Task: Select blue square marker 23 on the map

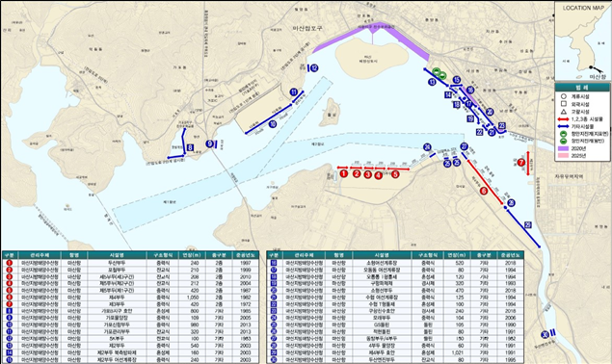Action: 502,125
